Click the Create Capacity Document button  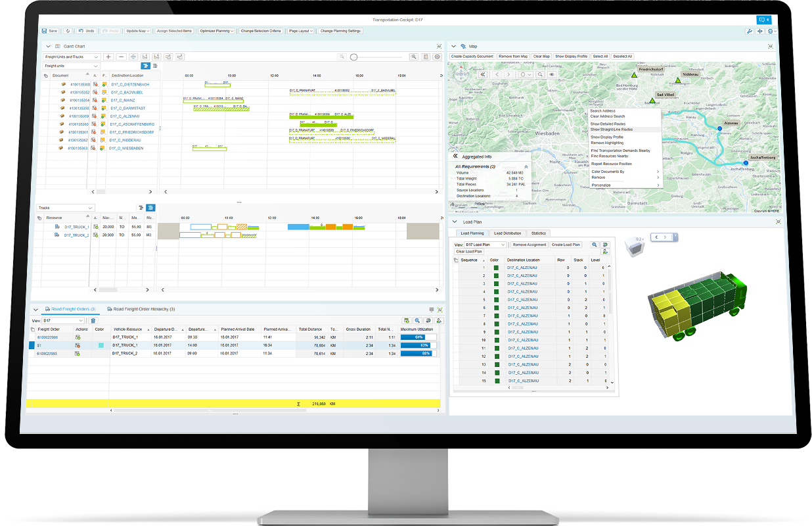point(472,57)
